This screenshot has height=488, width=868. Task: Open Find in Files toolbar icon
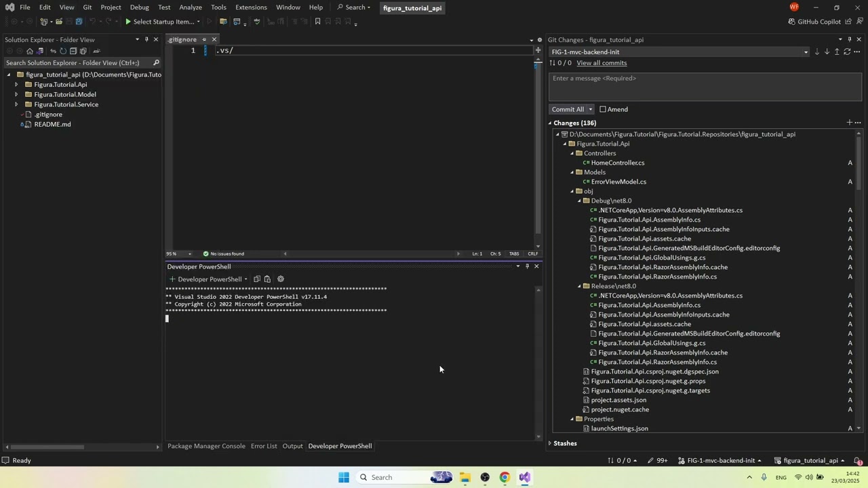pyautogui.click(x=223, y=22)
